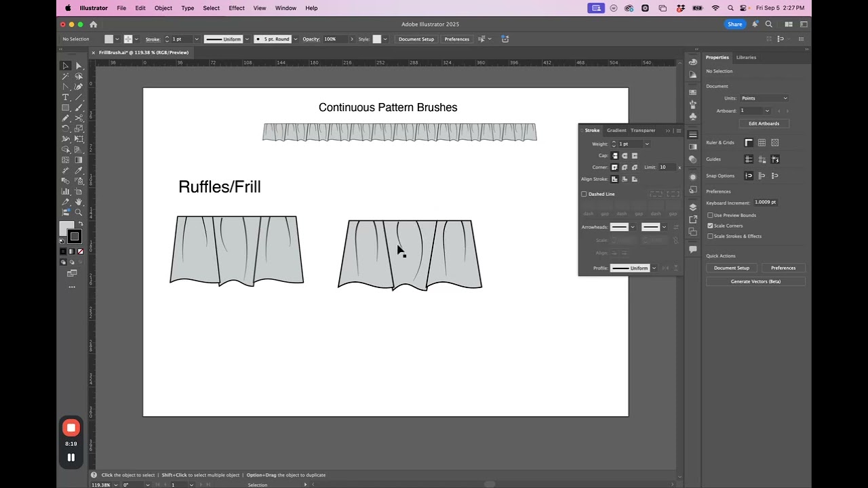Select the Selection tool (black arrow)
This screenshot has width=868, height=488.
point(66,66)
